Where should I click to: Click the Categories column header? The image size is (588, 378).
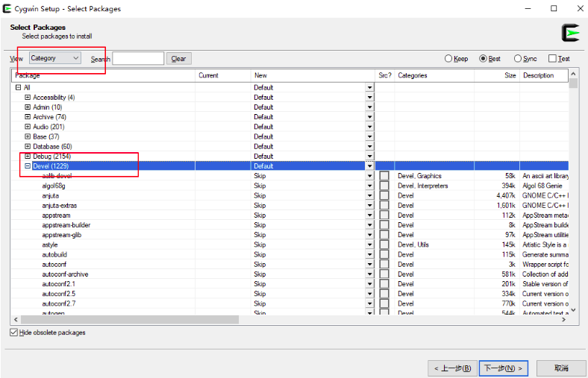pos(434,75)
